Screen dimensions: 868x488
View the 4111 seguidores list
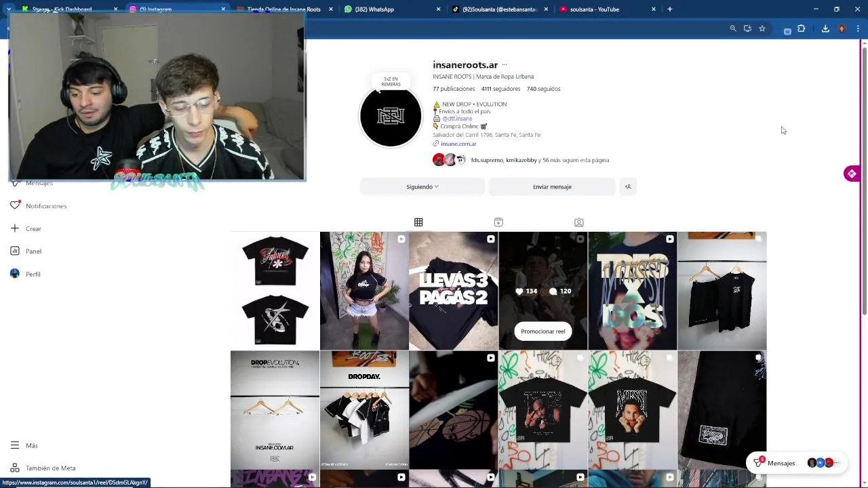coord(500,89)
